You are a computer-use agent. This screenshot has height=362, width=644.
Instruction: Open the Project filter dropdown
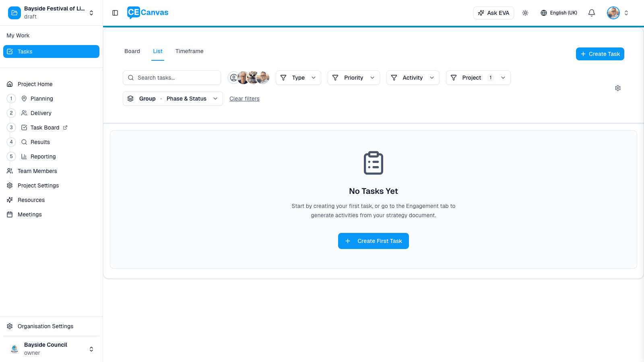pos(478,78)
